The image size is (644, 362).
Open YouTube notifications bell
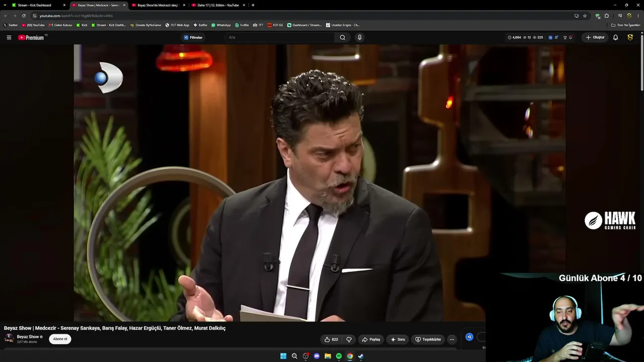point(615,37)
